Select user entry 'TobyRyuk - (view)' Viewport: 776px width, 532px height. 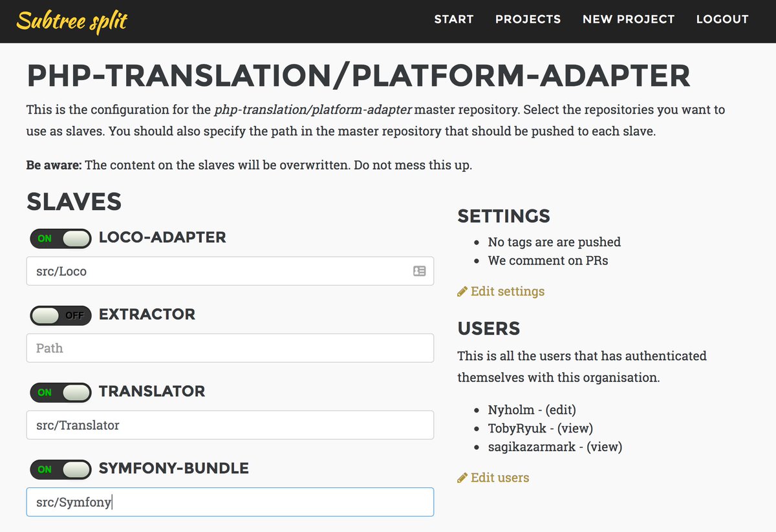(541, 428)
